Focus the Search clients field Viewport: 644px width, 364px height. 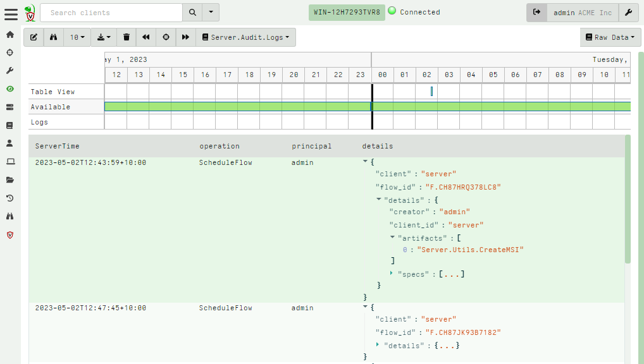111,12
